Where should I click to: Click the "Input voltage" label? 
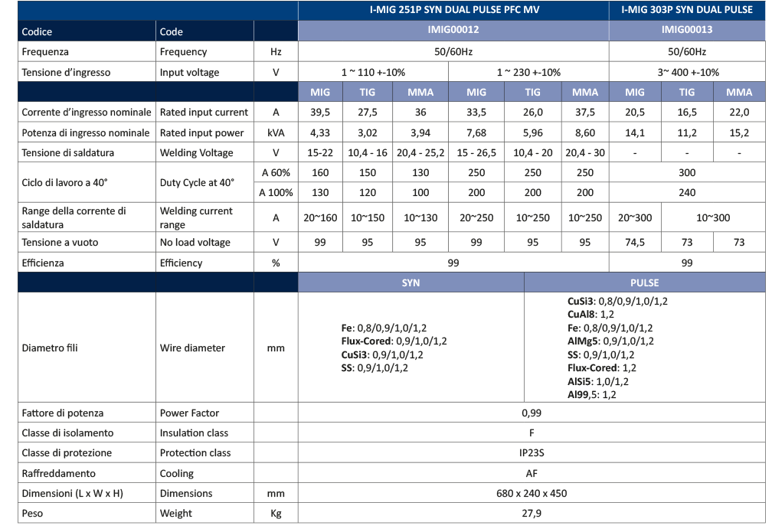point(190,73)
